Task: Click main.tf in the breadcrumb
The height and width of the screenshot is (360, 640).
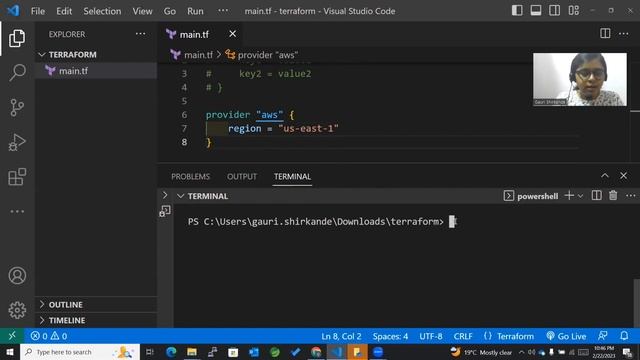Action: pos(198,55)
